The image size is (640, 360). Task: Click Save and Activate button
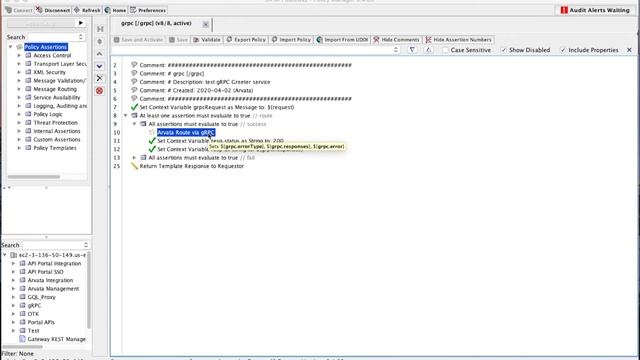138,40
